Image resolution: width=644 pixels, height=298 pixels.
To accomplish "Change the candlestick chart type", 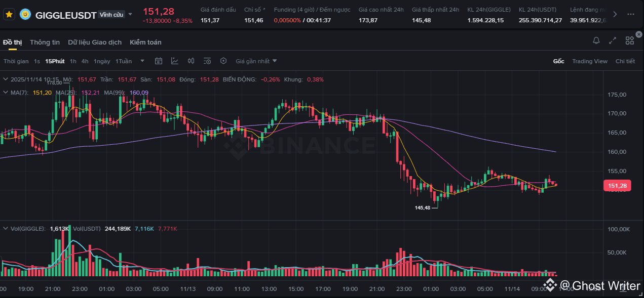I will (191, 61).
